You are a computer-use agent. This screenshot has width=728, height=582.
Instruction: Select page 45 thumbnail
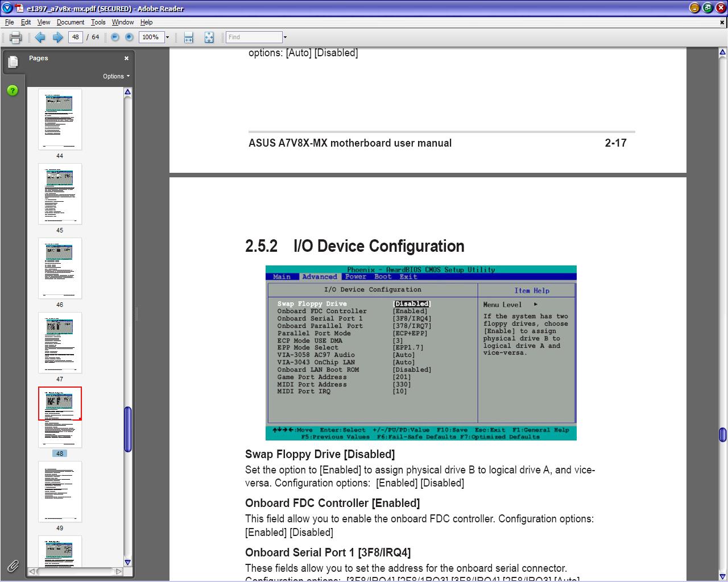tap(60, 194)
